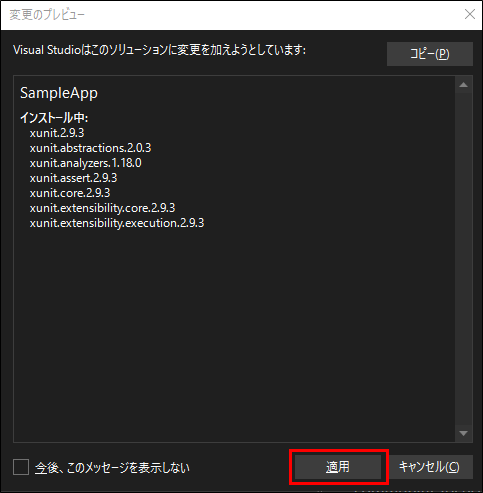Enable the 今後、このメッセージを表示しない checkbox
Screen dimensions: 483x493
pos(21,467)
